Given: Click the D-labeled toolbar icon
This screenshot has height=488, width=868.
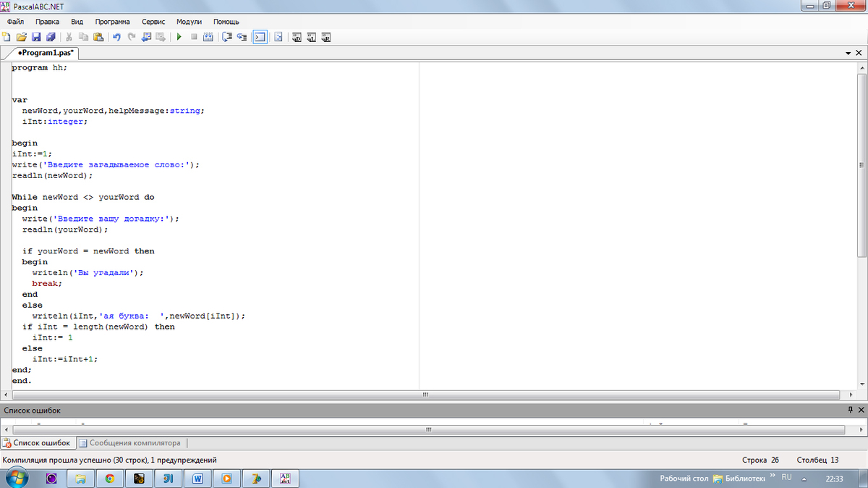Looking at the screenshot, I should (297, 37).
